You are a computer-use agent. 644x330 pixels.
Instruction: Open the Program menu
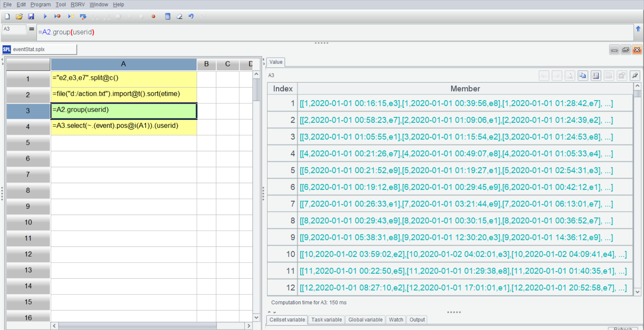(40, 4)
